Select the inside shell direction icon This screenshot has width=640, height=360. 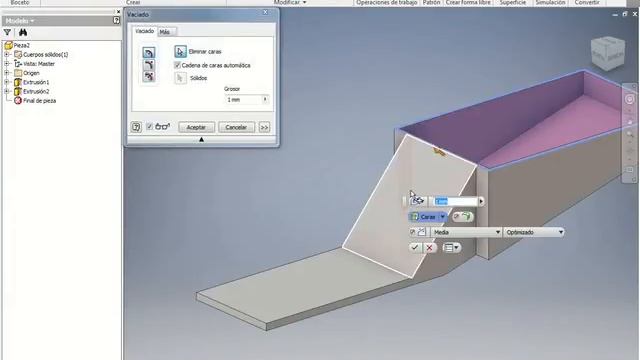point(149,52)
